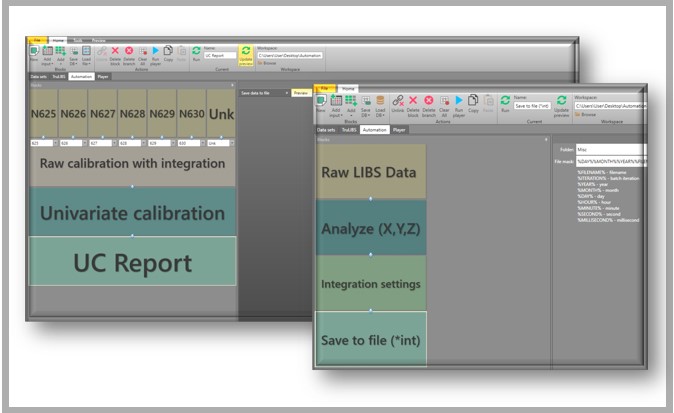Click Copy icon in front window

point(473,100)
